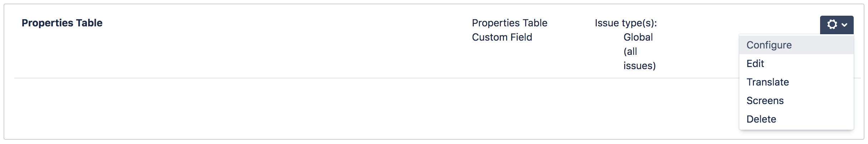The image size is (868, 144).
Task: Click the "issues)" text in the context column
Action: 639,66
